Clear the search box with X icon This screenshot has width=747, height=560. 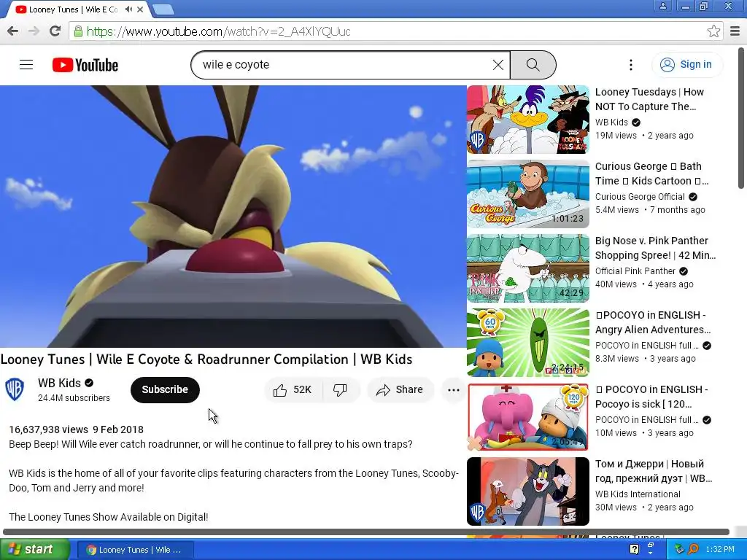(498, 65)
